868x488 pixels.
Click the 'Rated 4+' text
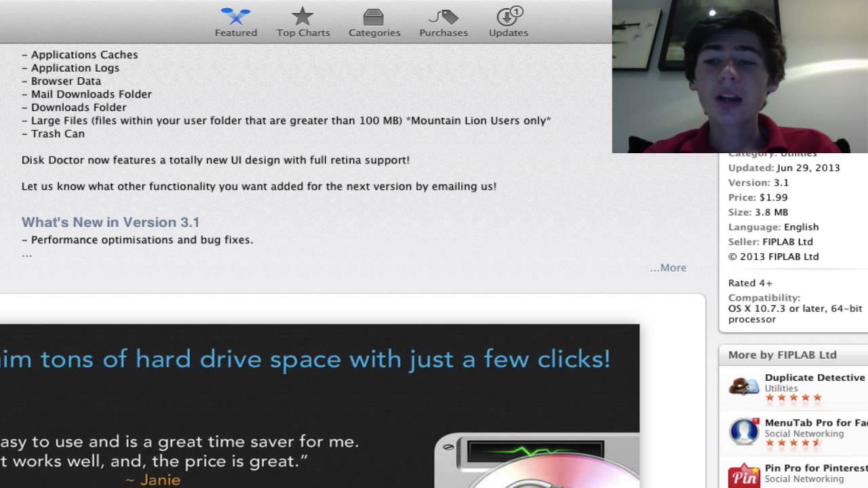pyautogui.click(x=750, y=283)
